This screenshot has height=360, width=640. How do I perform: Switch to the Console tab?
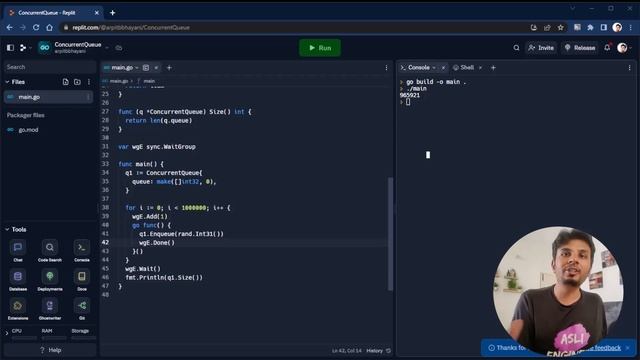pyautogui.click(x=419, y=68)
